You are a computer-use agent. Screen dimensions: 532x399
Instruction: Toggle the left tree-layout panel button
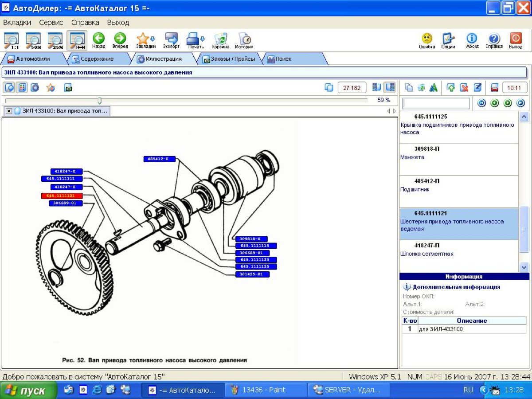377,87
